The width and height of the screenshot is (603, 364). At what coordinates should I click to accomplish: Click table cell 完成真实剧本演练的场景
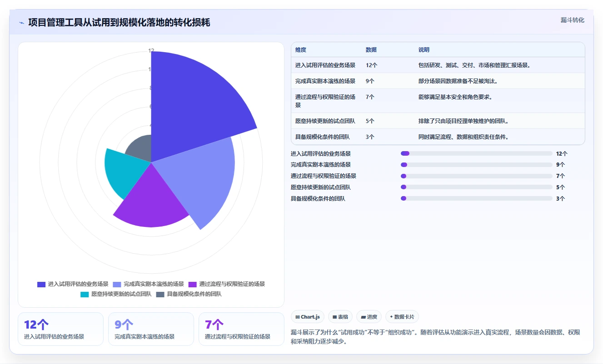pyautogui.click(x=325, y=81)
